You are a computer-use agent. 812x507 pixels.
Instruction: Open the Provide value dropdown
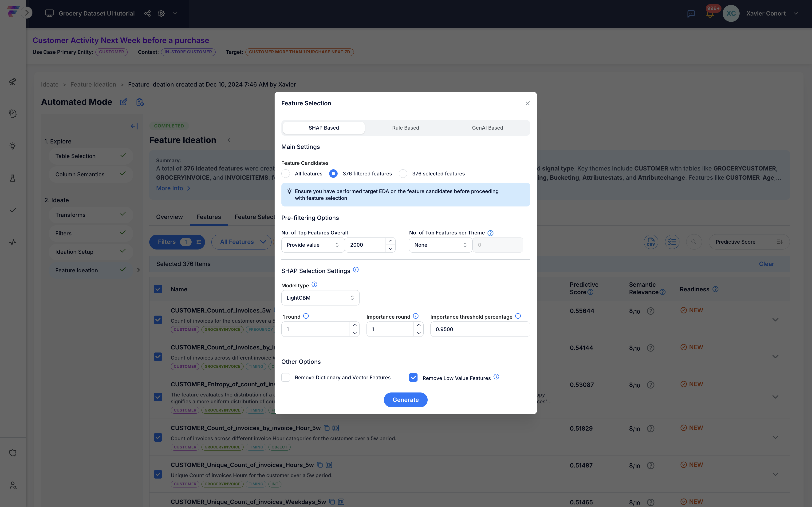pos(313,245)
